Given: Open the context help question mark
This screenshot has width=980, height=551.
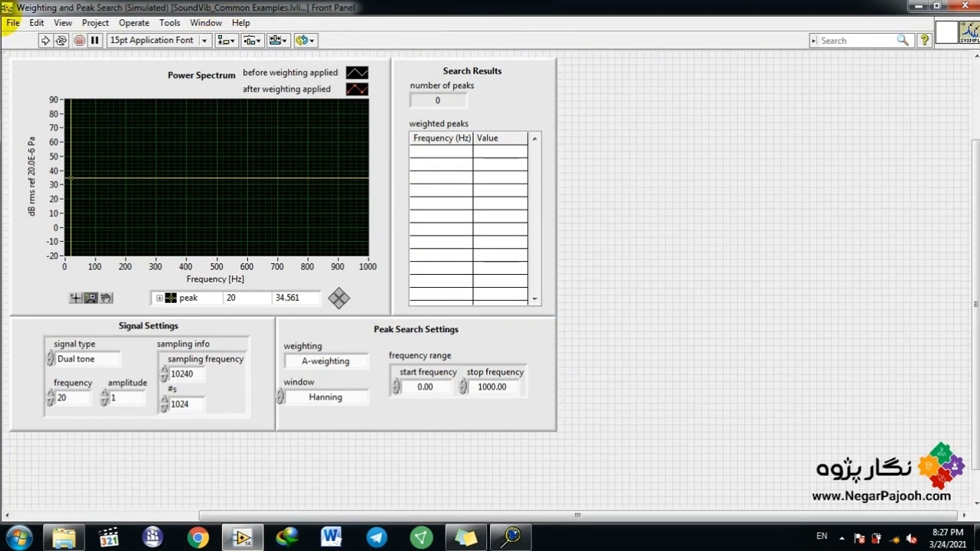Looking at the screenshot, I should (924, 41).
